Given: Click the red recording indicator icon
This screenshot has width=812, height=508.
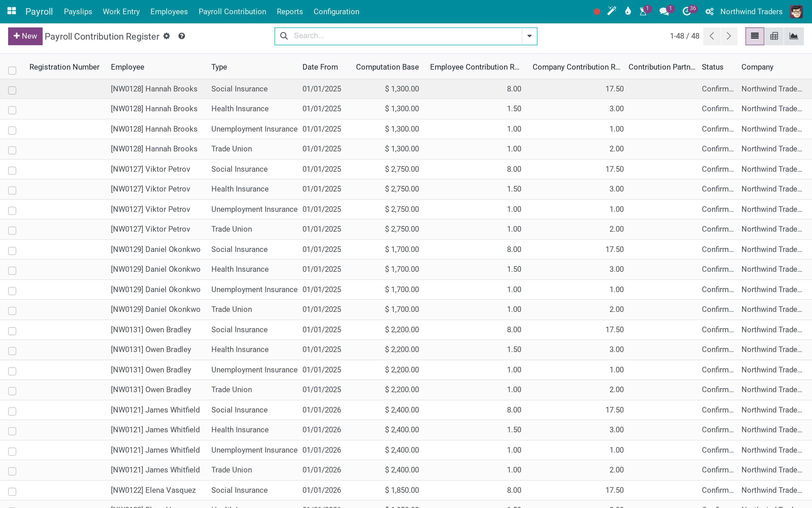Looking at the screenshot, I should click(x=597, y=12).
